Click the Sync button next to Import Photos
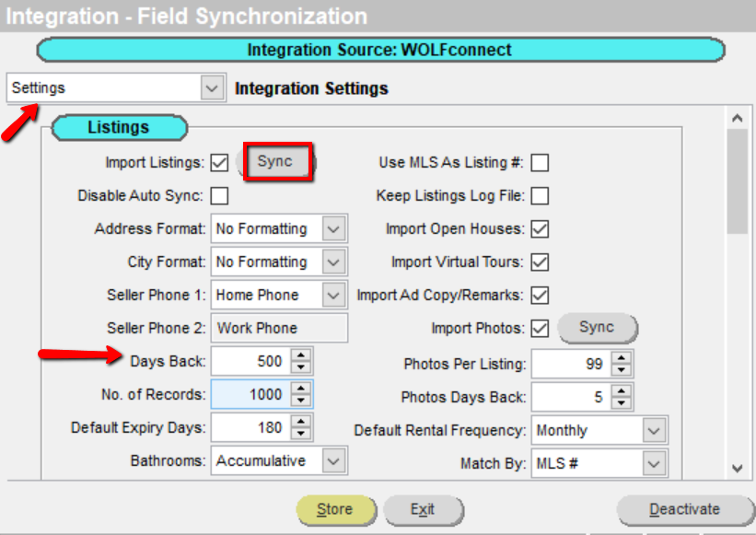 [596, 327]
